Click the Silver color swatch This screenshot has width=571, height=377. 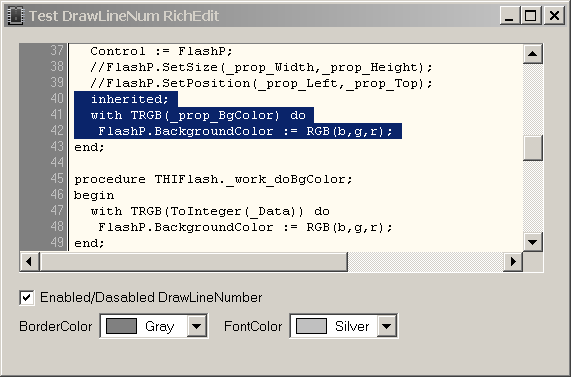(311, 326)
